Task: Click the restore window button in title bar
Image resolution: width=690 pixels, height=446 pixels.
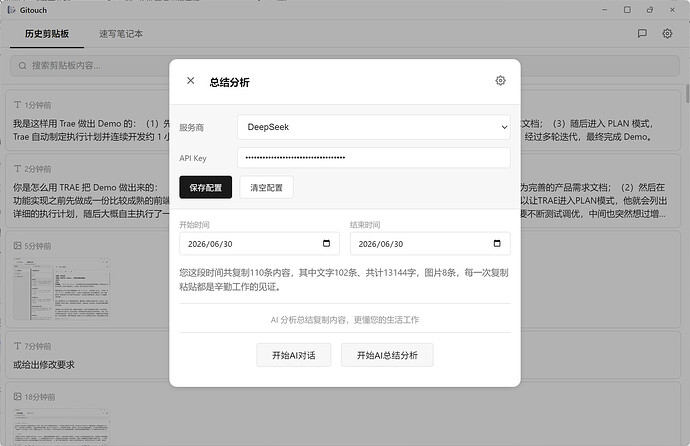Action: 650,10
